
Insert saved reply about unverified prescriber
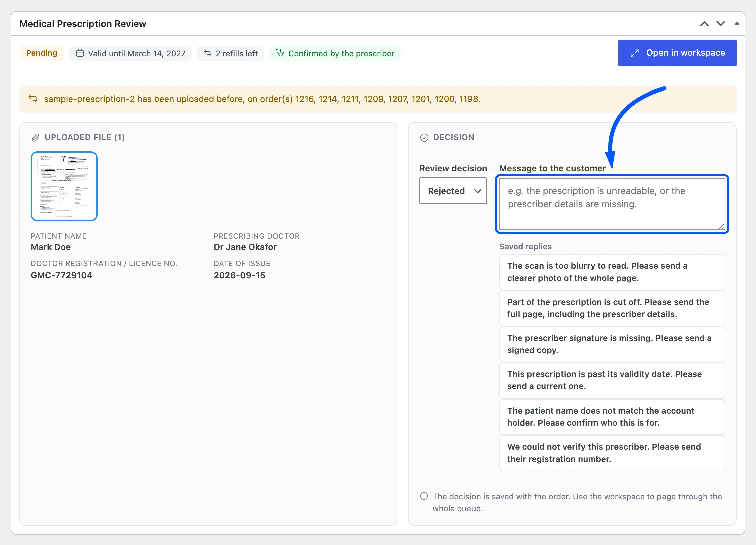612,453
